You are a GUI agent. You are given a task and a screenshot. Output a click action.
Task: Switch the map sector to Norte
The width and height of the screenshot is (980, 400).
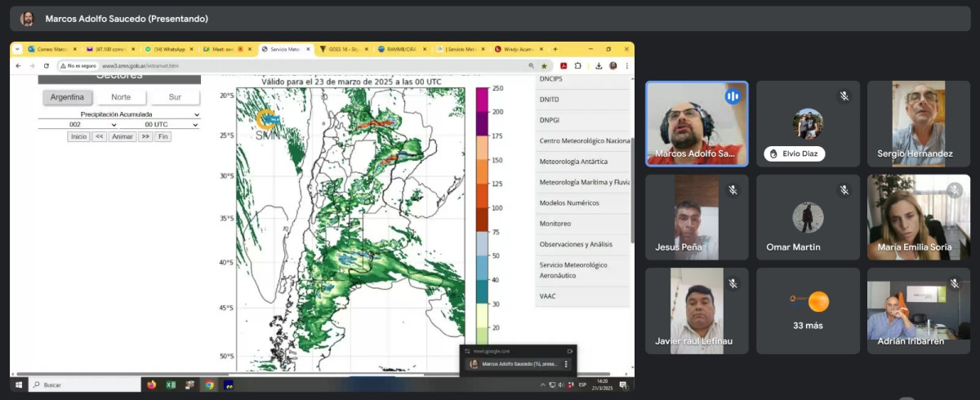coord(121,97)
